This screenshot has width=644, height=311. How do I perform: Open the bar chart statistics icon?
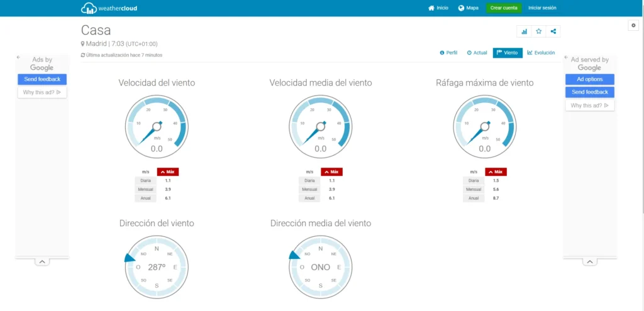click(524, 31)
